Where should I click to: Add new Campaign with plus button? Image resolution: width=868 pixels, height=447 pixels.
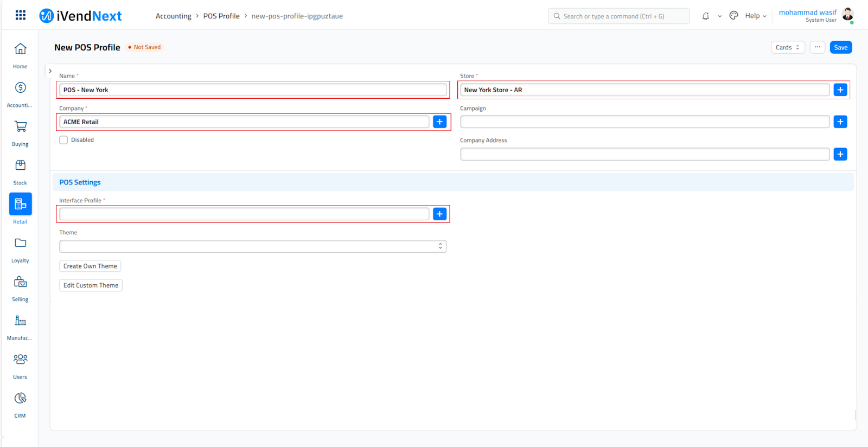(x=840, y=122)
